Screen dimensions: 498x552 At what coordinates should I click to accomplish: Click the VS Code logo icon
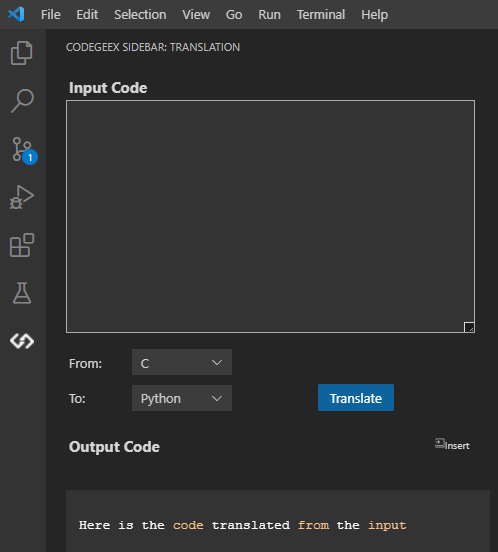[x=16, y=14]
